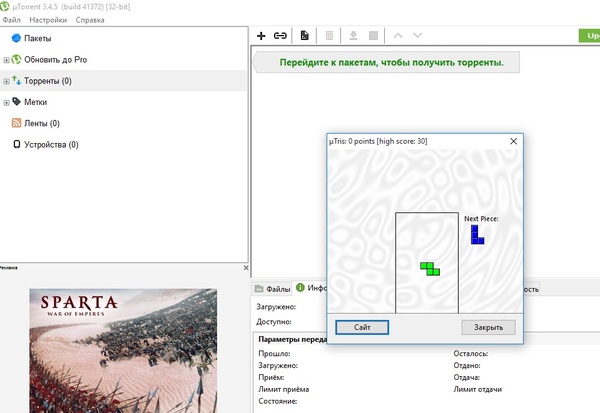Select Ленты (0) RSS feeds item
The width and height of the screenshot is (600, 413).
[x=41, y=123]
